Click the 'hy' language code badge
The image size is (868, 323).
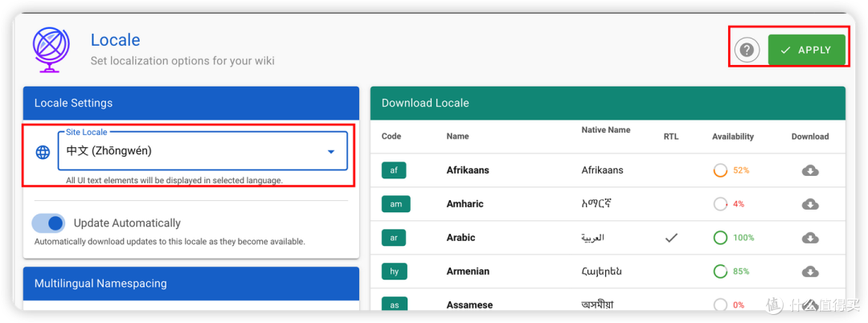click(x=394, y=272)
